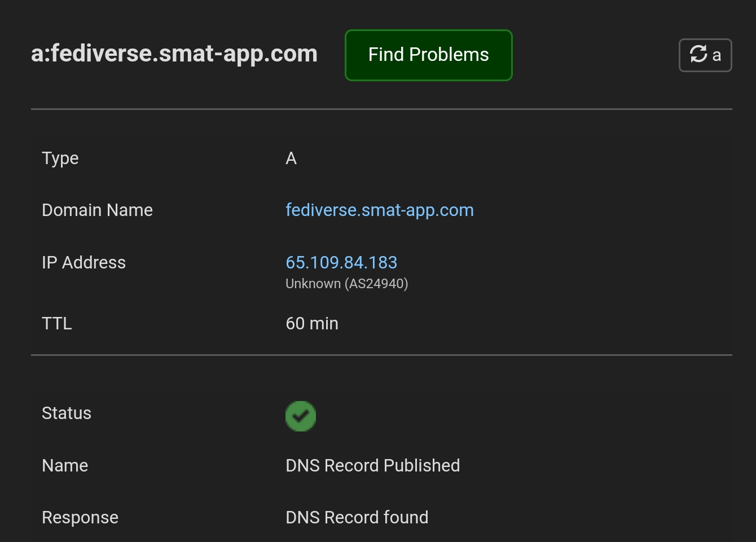Viewport: 756px width, 542px height.
Task: Select the Status row label
Action: click(x=67, y=413)
